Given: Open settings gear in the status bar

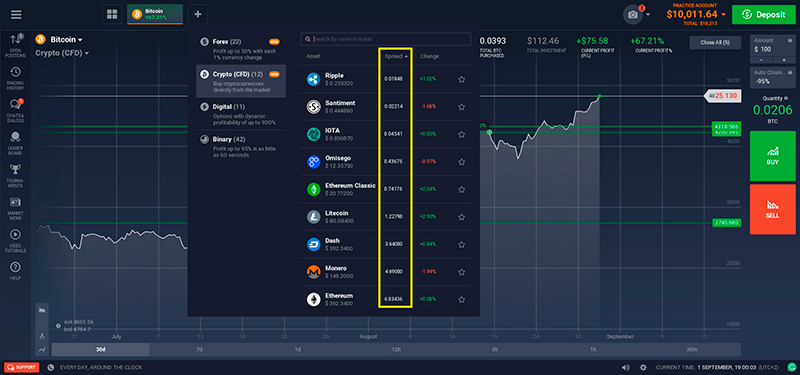Looking at the screenshot, I should pyautogui.click(x=643, y=367).
